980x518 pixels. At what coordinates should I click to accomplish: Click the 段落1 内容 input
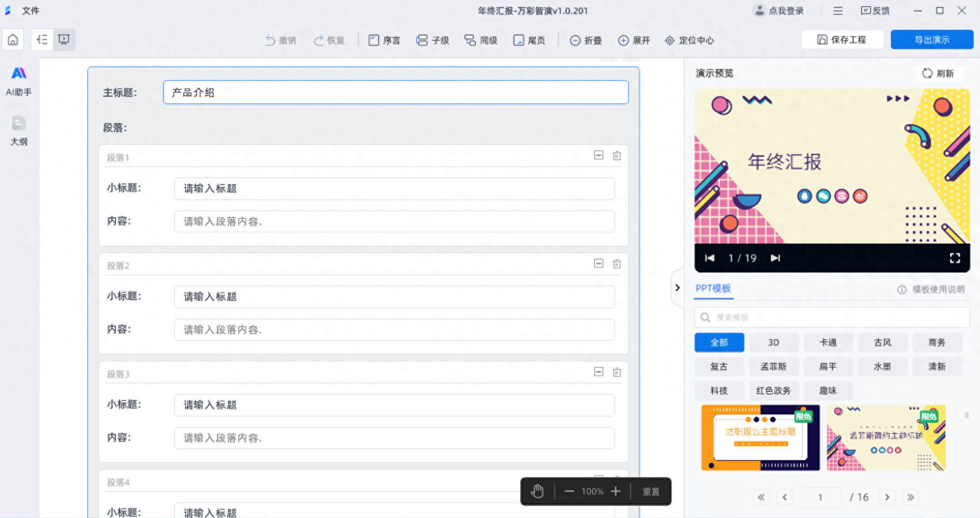(x=395, y=221)
